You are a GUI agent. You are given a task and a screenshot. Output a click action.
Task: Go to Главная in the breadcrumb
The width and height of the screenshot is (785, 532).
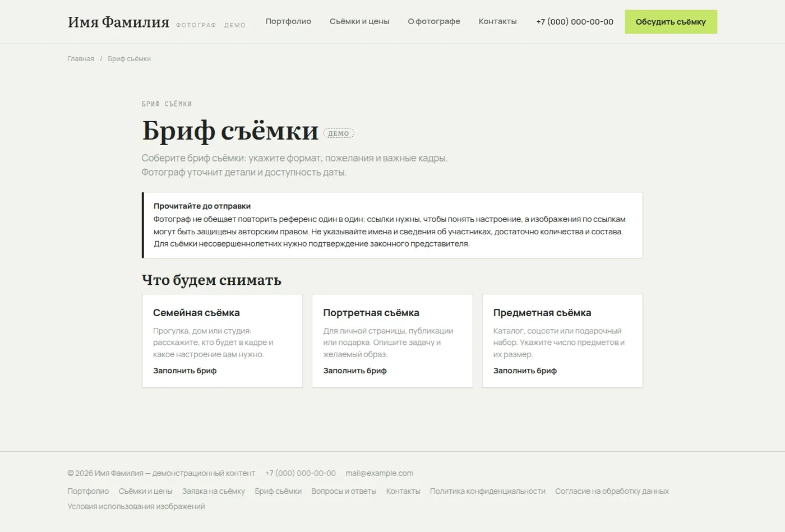pyautogui.click(x=81, y=59)
